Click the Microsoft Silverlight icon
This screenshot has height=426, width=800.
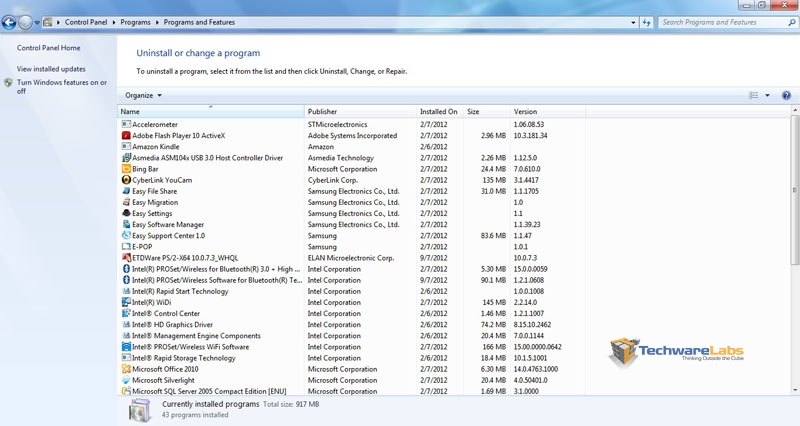(x=126, y=380)
